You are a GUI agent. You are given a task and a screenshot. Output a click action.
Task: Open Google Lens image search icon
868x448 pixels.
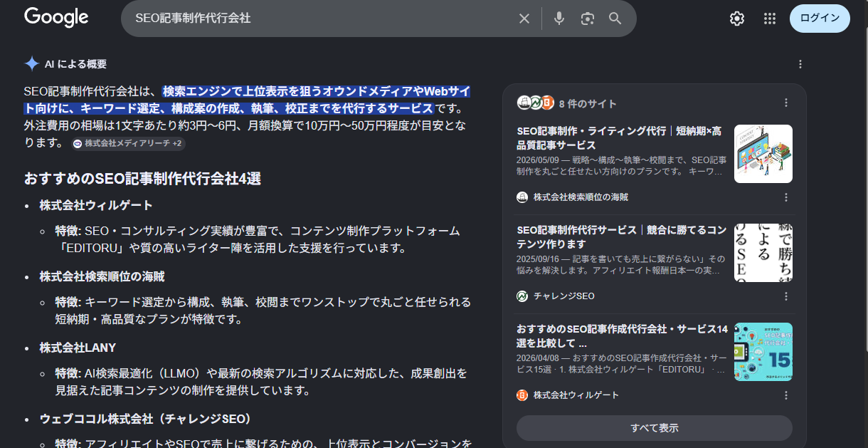point(587,19)
